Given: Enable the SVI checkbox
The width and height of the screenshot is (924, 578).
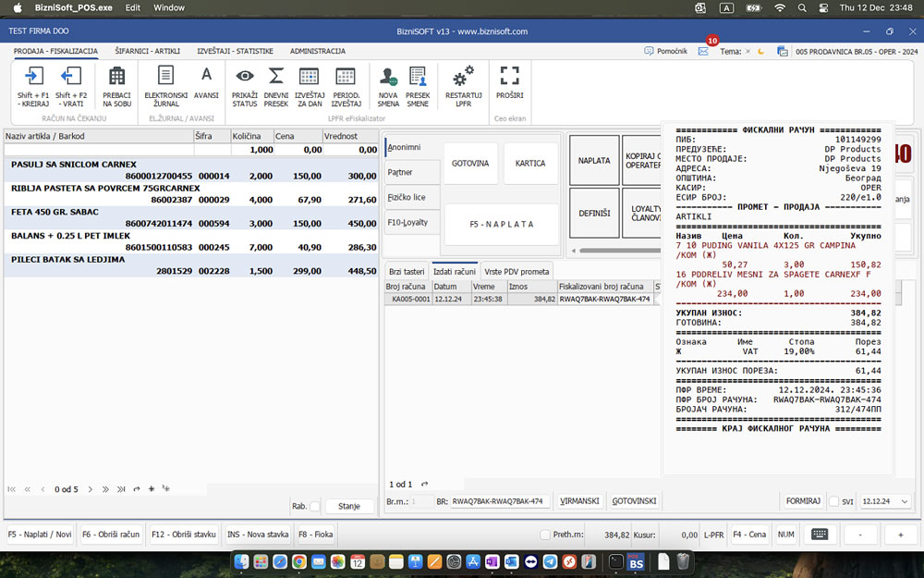Looking at the screenshot, I should coord(833,501).
